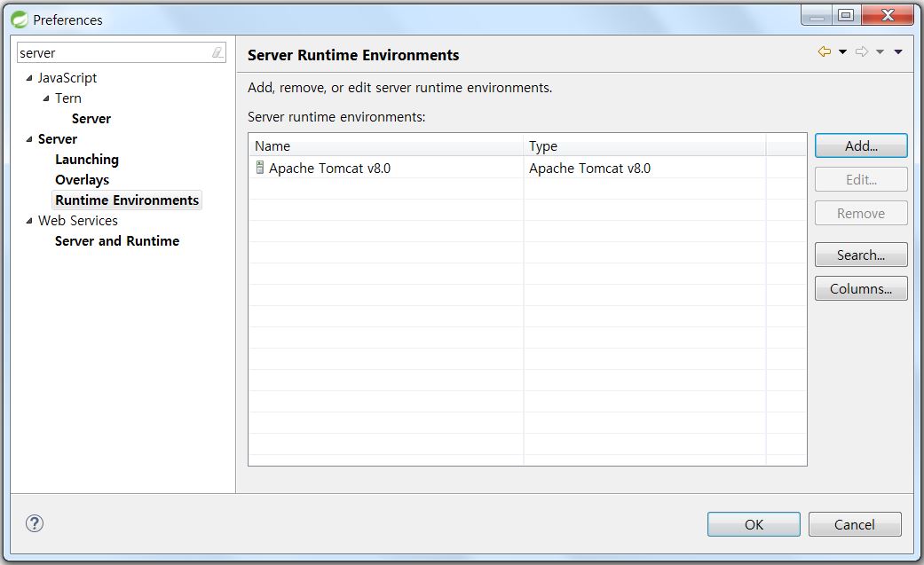
Task: Select the top-level Server category
Action: 57,139
